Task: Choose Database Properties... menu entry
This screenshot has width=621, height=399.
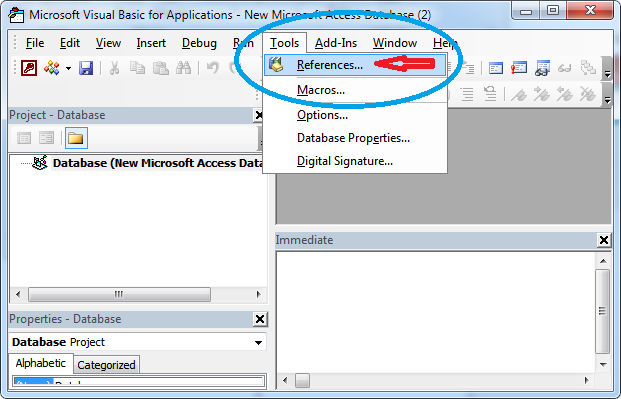Action: click(355, 138)
